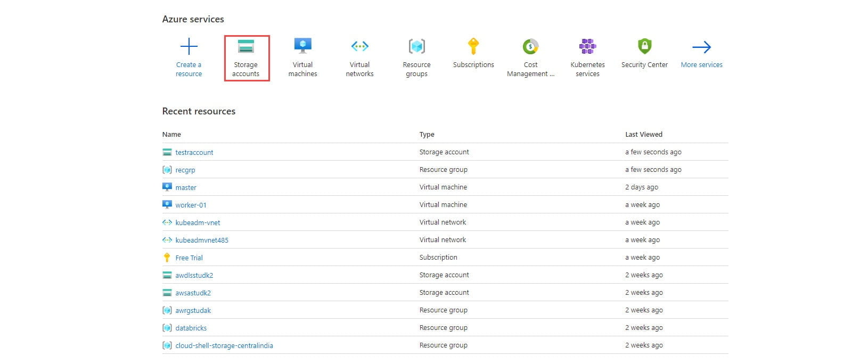868x364 pixels.
Task: Open the Resource groups service icon
Action: coord(417,46)
